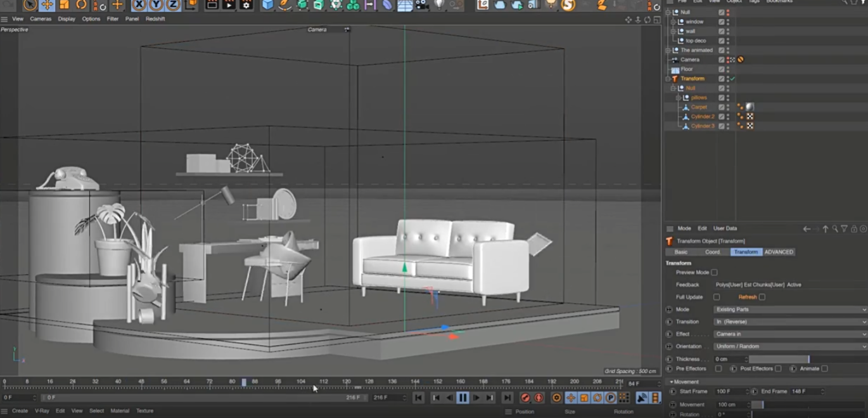Enable the Full Update checkbox
Image resolution: width=868 pixels, height=418 pixels.
coord(717,297)
